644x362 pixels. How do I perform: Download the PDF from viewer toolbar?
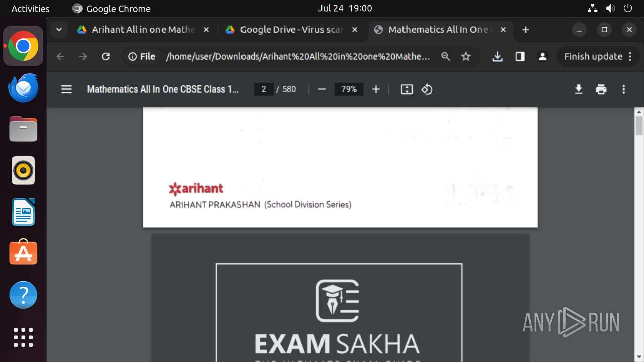coord(579,89)
